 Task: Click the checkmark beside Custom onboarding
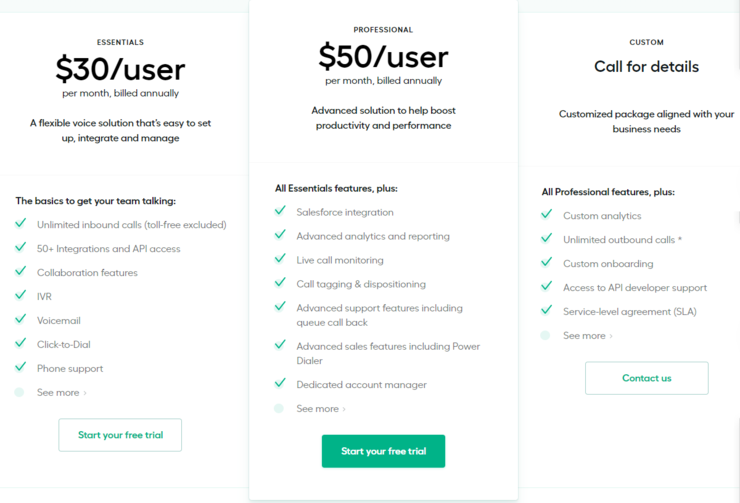[546, 263]
